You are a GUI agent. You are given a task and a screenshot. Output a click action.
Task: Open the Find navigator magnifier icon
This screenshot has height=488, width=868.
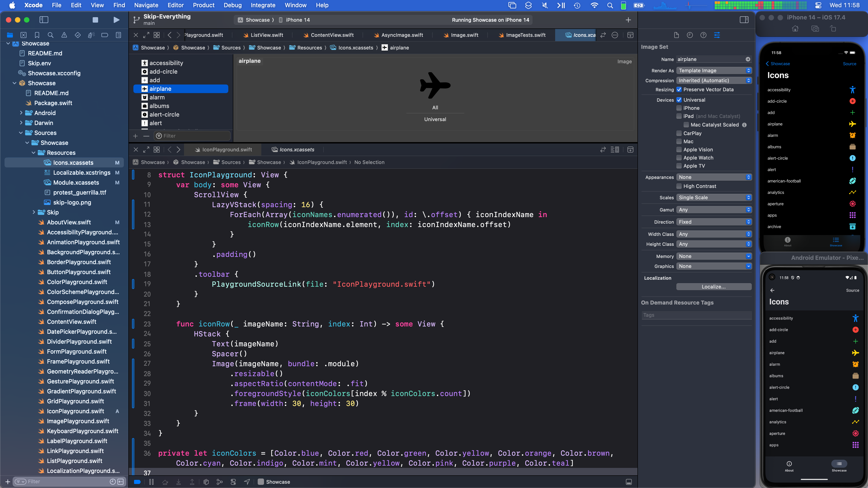(51, 35)
